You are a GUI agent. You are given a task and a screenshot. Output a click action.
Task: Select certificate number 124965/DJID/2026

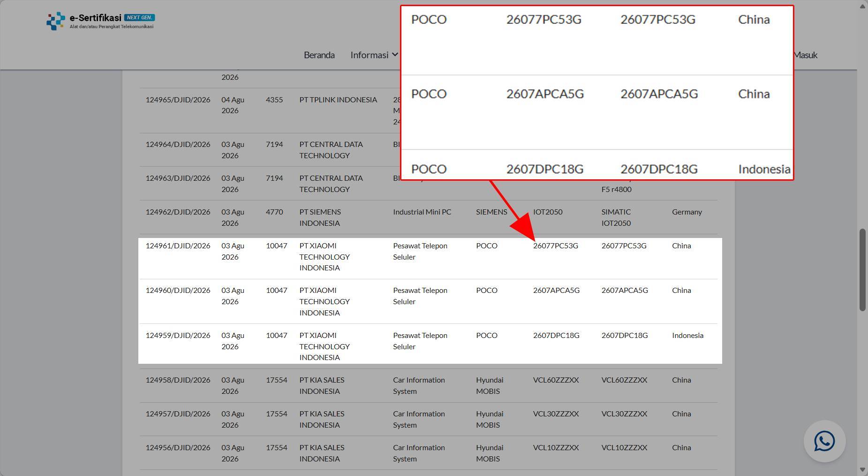click(x=178, y=100)
